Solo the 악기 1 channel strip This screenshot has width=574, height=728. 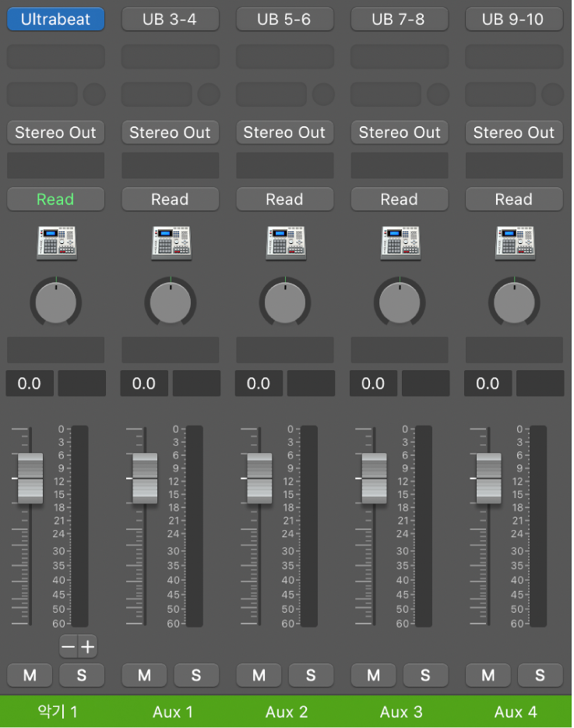pos(82,674)
